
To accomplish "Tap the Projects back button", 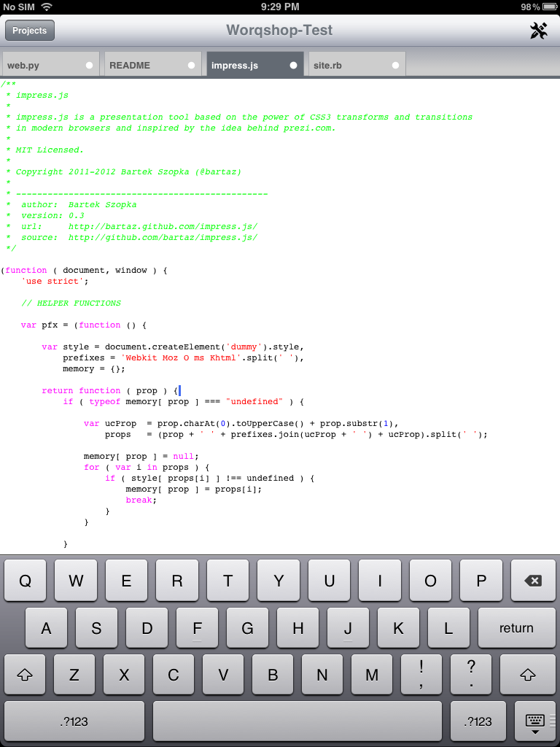I will click(29, 31).
